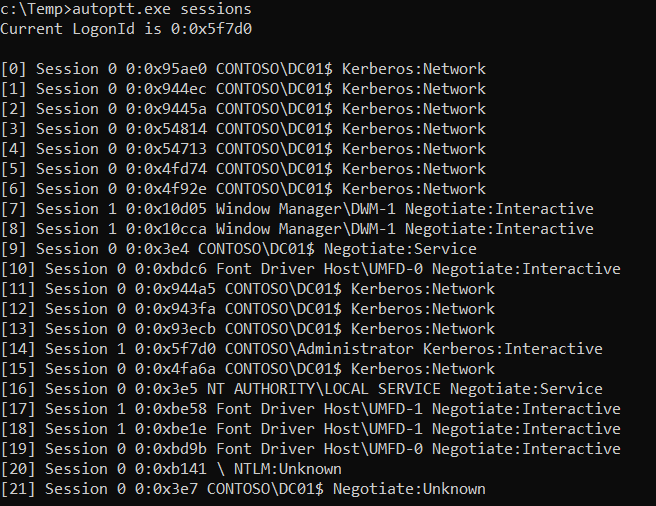Click Font Driver Host\UMFD-0 on line [10]
The width and height of the screenshot is (656, 506).
click(x=320, y=269)
